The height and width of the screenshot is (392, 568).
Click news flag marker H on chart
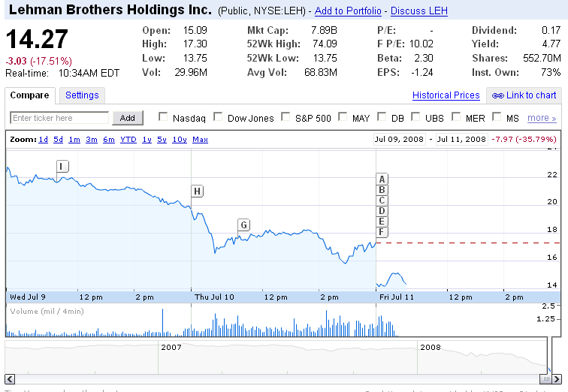click(x=197, y=191)
